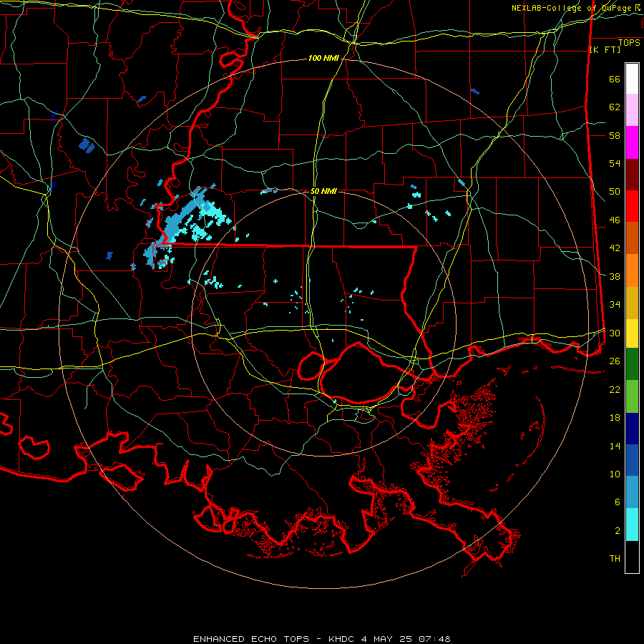
Task: Select the navy blue legend swatch
Action: pyautogui.click(x=632, y=429)
